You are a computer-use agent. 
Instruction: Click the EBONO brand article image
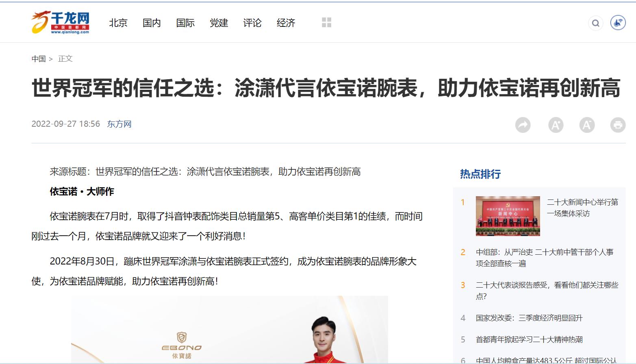(x=230, y=329)
